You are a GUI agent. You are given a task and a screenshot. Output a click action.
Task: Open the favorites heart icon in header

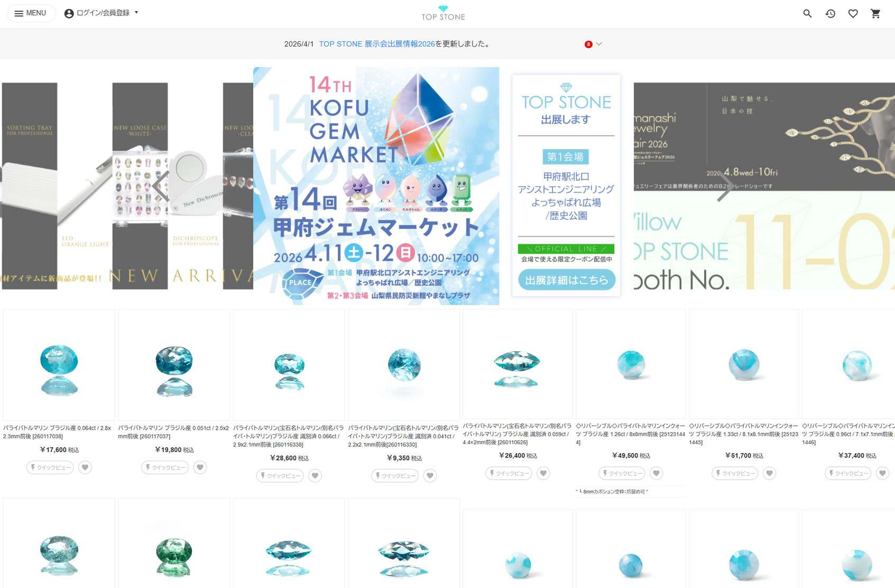(x=853, y=14)
